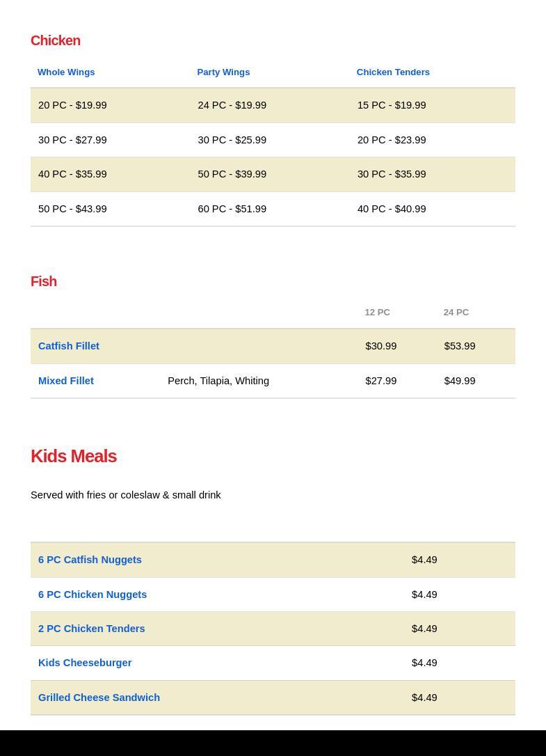The image size is (546, 756).
Task: Click the Fish section heading
Action: 44,281
